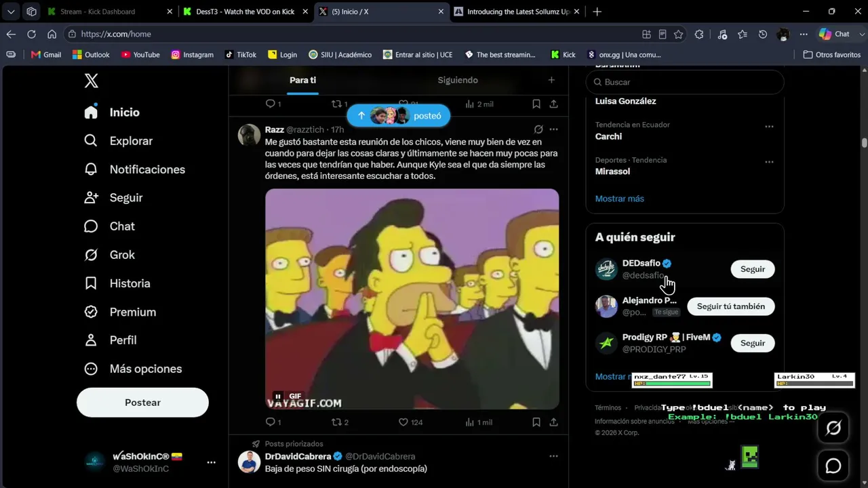Viewport: 868px width, 488px height.
Task: Open a new browser tab
Action: (x=597, y=12)
